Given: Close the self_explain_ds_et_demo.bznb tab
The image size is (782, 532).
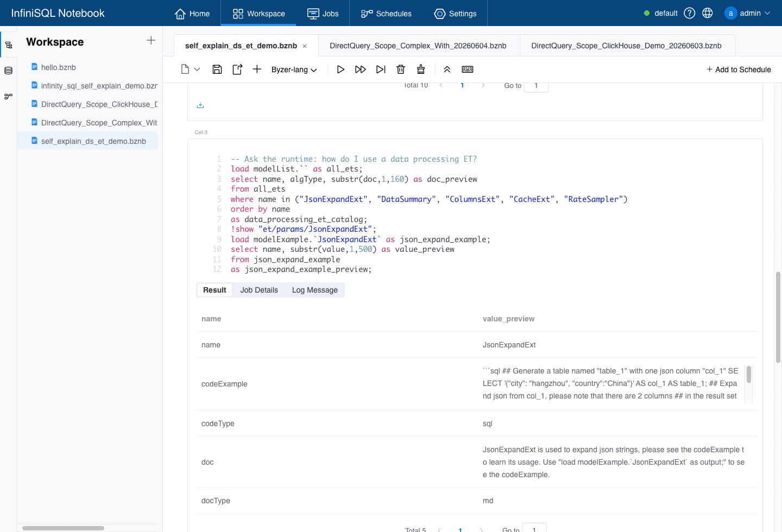Looking at the screenshot, I should (305, 46).
